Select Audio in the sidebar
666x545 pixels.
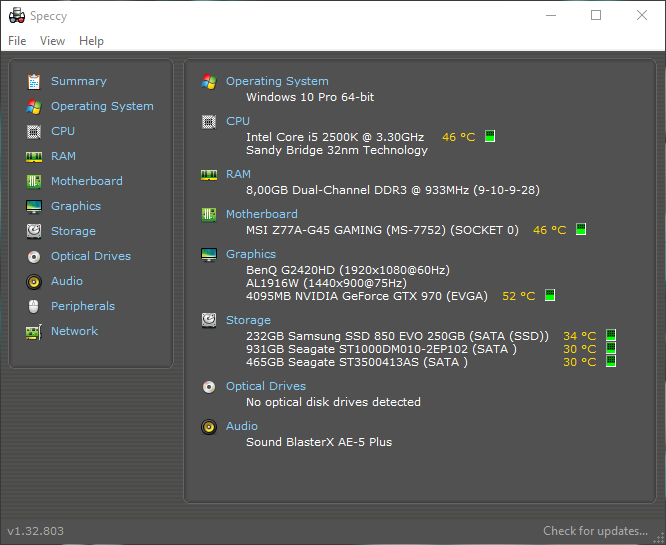click(x=67, y=281)
